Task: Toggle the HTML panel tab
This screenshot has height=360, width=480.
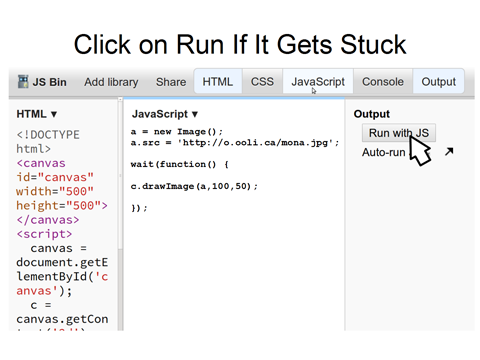Action: point(218,82)
